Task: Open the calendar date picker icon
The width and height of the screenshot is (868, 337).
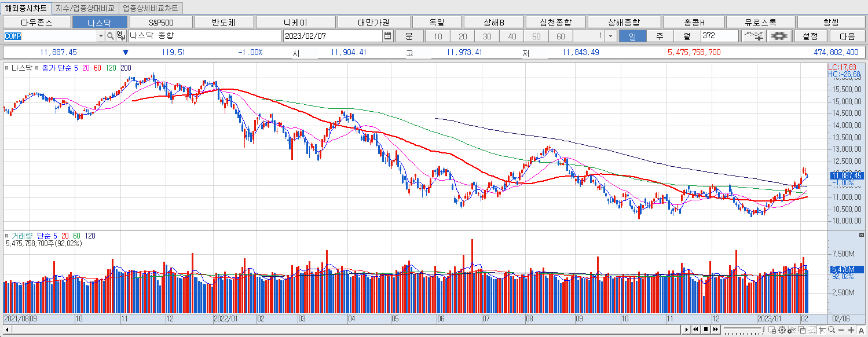Action: (387, 36)
